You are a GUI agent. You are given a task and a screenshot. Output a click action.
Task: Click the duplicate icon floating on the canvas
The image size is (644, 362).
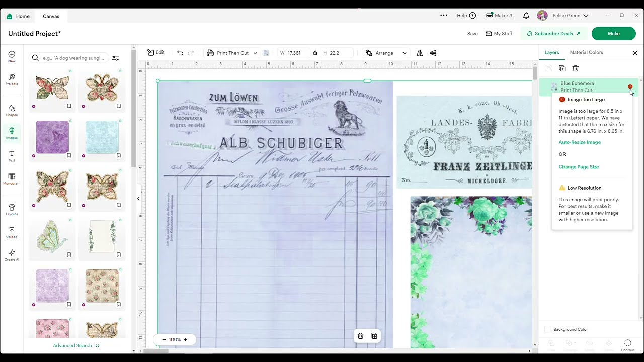(374, 336)
